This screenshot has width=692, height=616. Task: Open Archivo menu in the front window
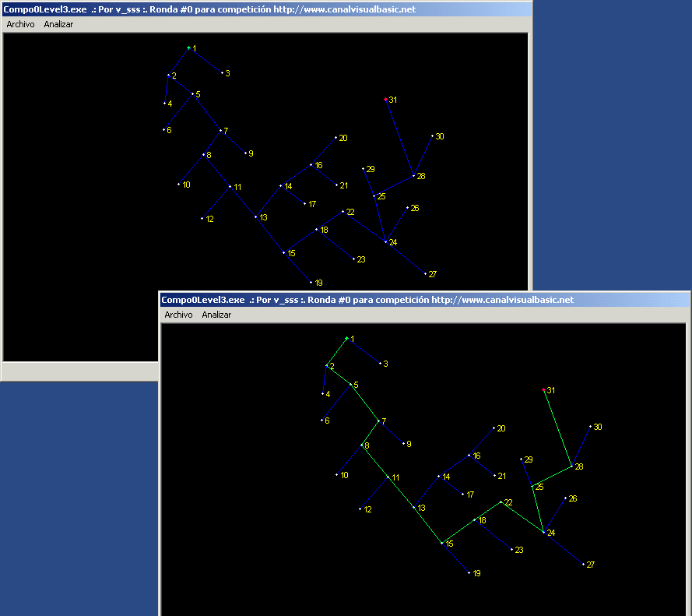(x=178, y=315)
